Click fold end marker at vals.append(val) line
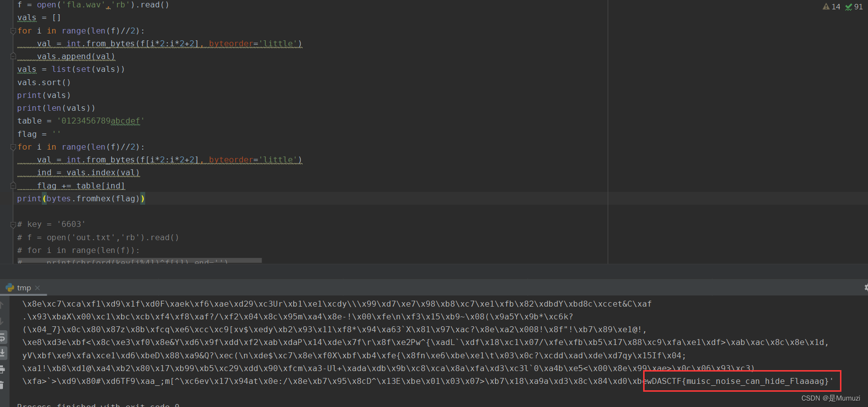This screenshot has height=407, width=868. click(x=13, y=57)
